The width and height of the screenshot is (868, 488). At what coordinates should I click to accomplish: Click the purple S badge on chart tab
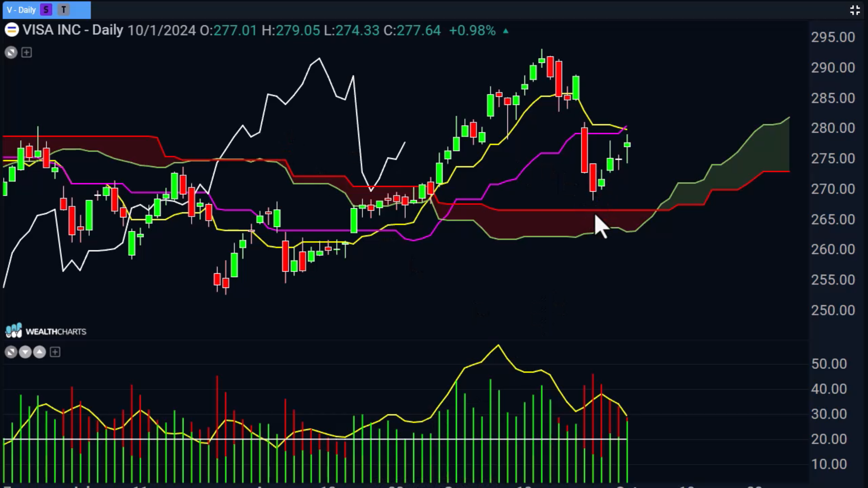pos(46,9)
